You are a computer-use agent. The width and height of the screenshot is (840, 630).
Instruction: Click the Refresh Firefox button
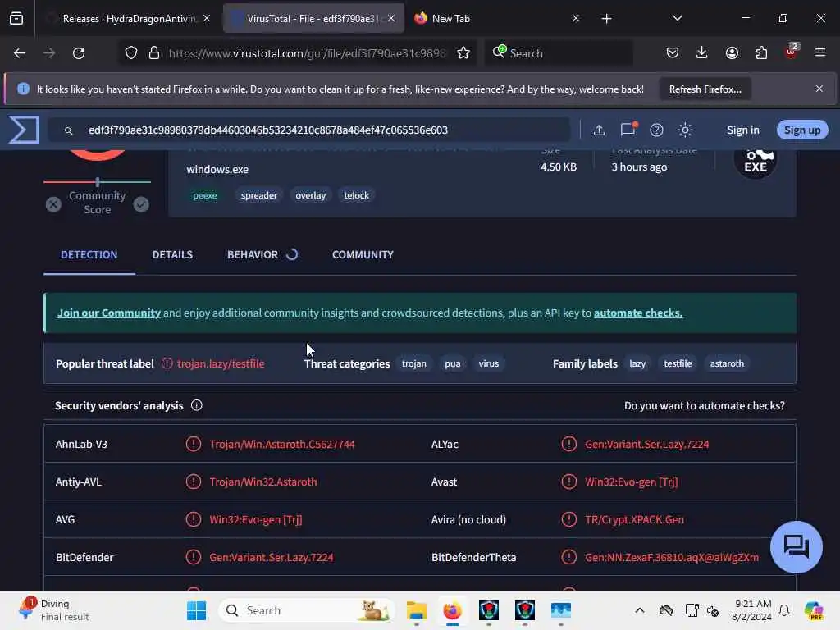point(705,89)
